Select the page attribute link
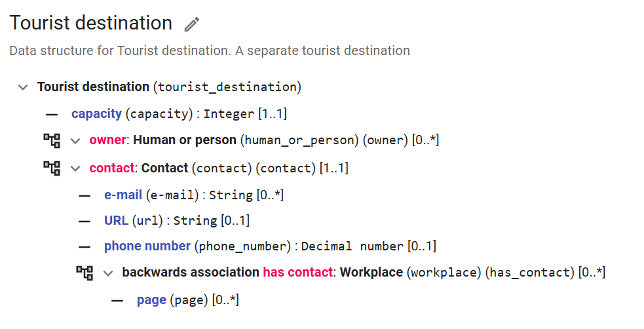This screenshot has height=329, width=644. click(151, 300)
